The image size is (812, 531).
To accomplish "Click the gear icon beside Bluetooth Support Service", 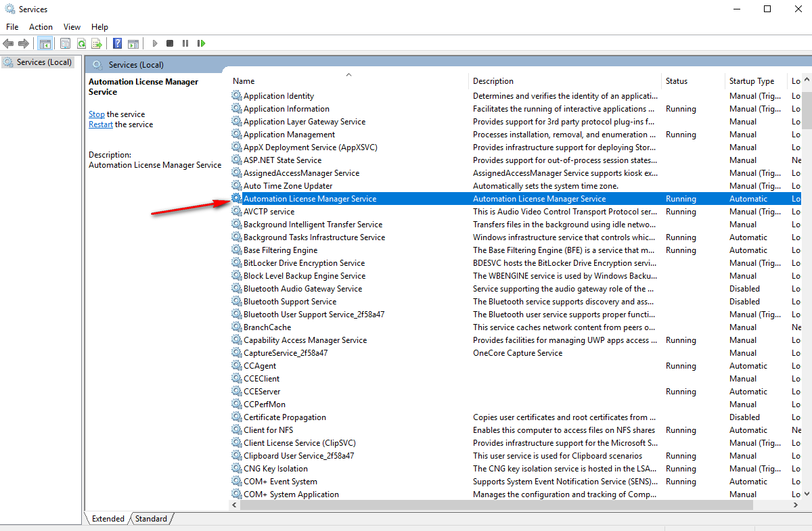I will 236,302.
